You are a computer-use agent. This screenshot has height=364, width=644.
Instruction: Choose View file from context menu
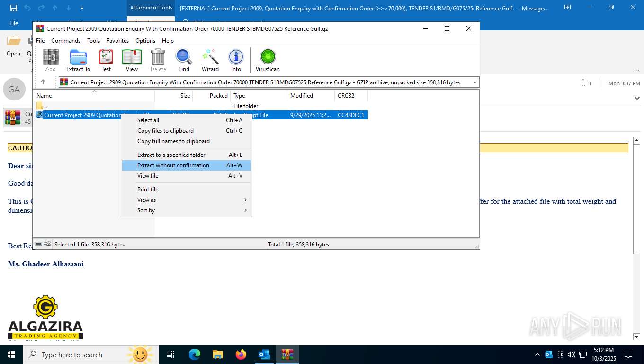click(187, 176)
